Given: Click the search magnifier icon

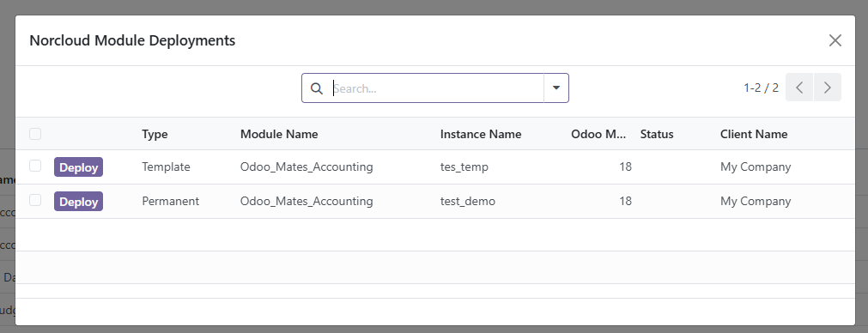Looking at the screenshot, I should pyautogui.click(x=317, y=88).
